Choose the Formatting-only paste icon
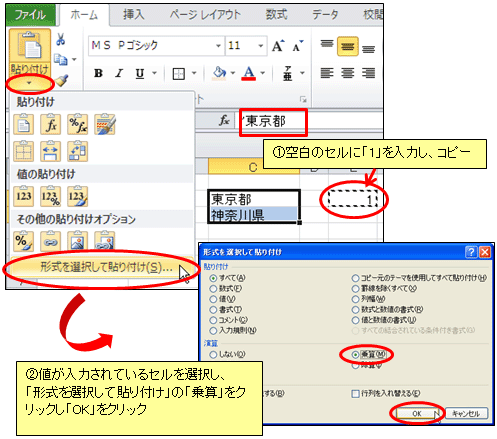This screenshot has height=439, width=497. [x=23, y=241]
